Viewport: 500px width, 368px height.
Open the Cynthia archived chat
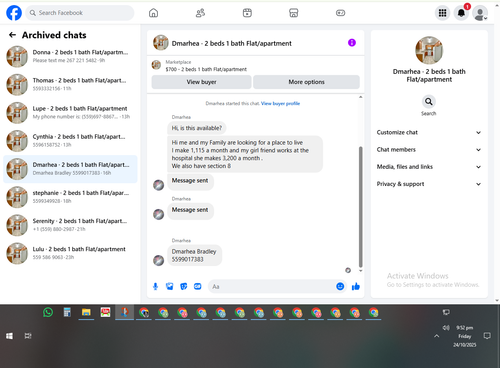tap(70, 141)
